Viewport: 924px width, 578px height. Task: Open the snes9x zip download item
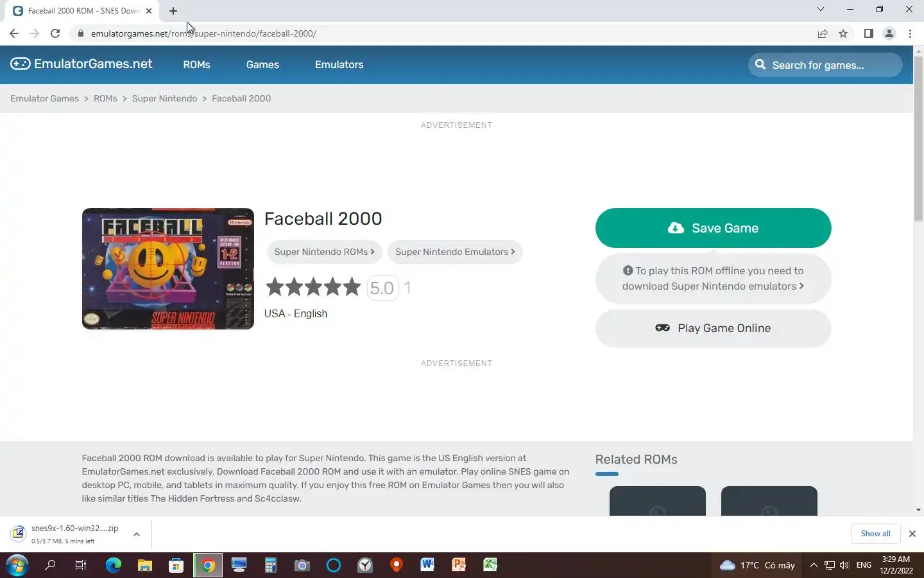coord(67,534)
